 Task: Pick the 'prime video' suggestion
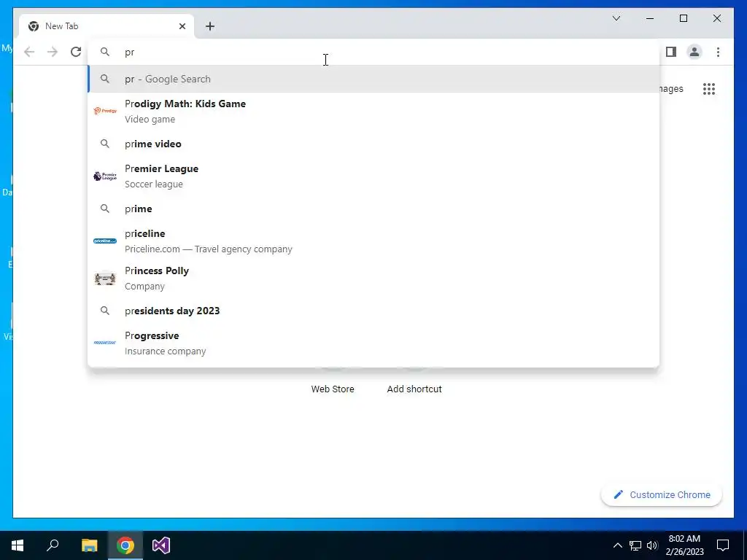373,144
